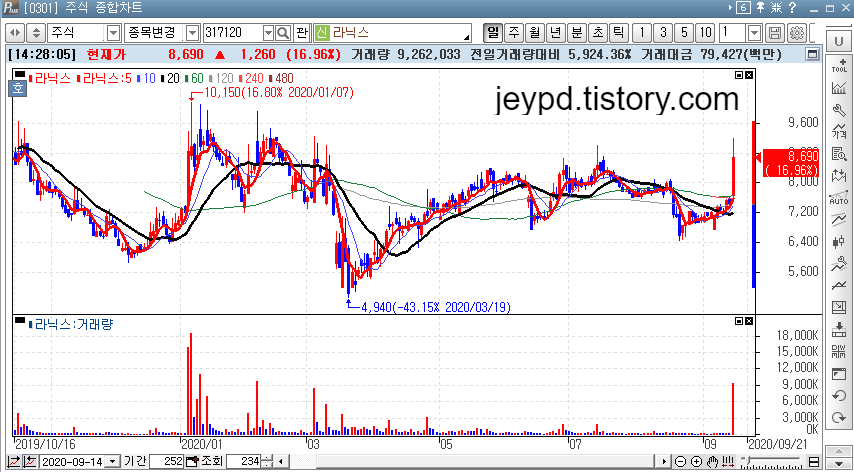The image size is (854, 472).
Task: Click first chart mode icon at bottom-left
Action: (x=14, y=462)
